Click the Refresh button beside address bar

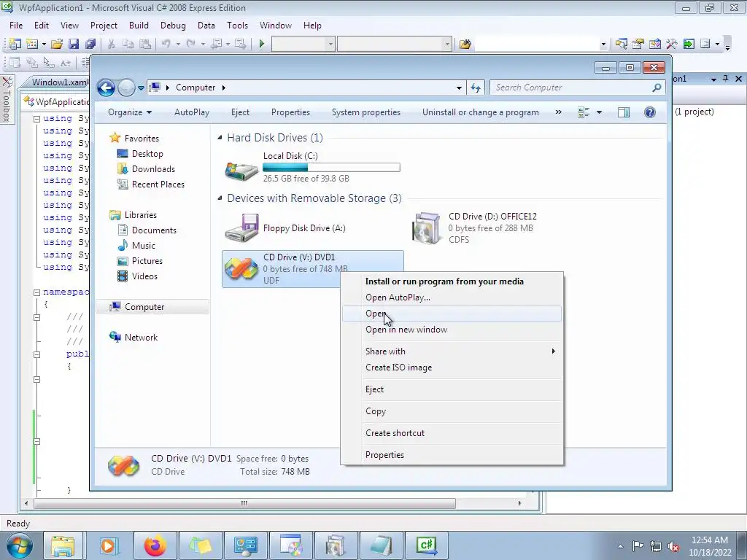coord(476,87)
